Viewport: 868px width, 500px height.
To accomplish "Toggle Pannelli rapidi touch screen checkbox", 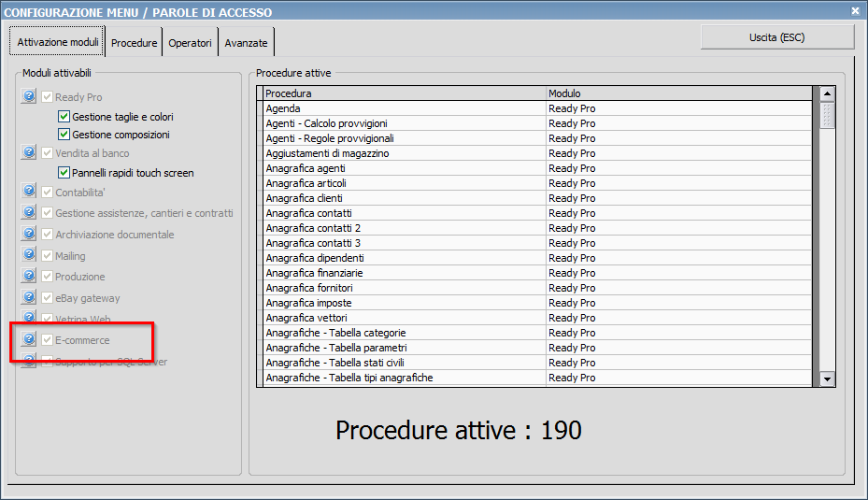I will coord(64,172).
